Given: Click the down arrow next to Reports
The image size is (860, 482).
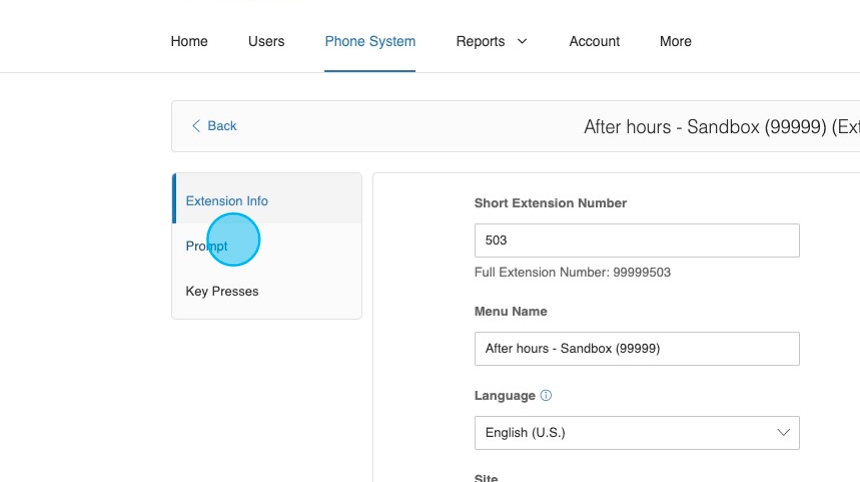Looking at the screenshot, I should click(522, 41).
